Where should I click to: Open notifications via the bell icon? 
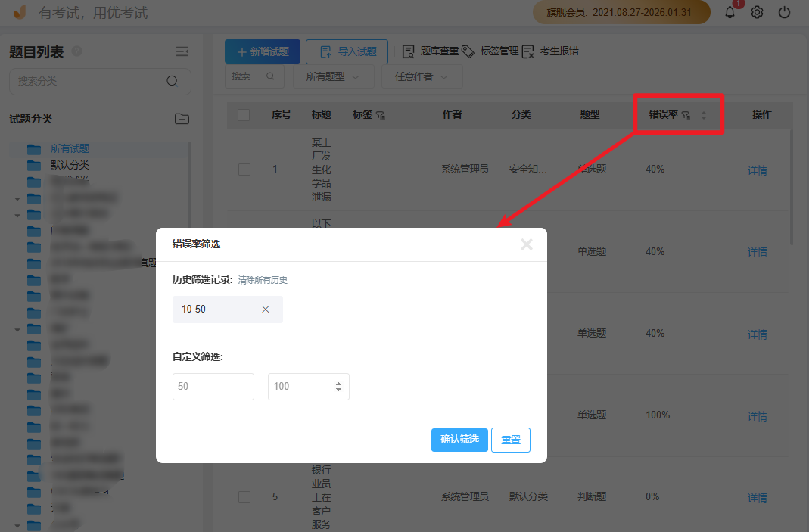(x=729, y=12)
